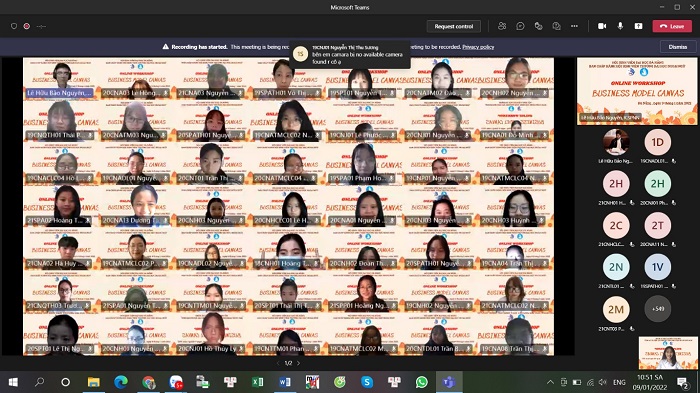Switch to Word in the taskbar

pyautogui.click(x=284, y=382)
